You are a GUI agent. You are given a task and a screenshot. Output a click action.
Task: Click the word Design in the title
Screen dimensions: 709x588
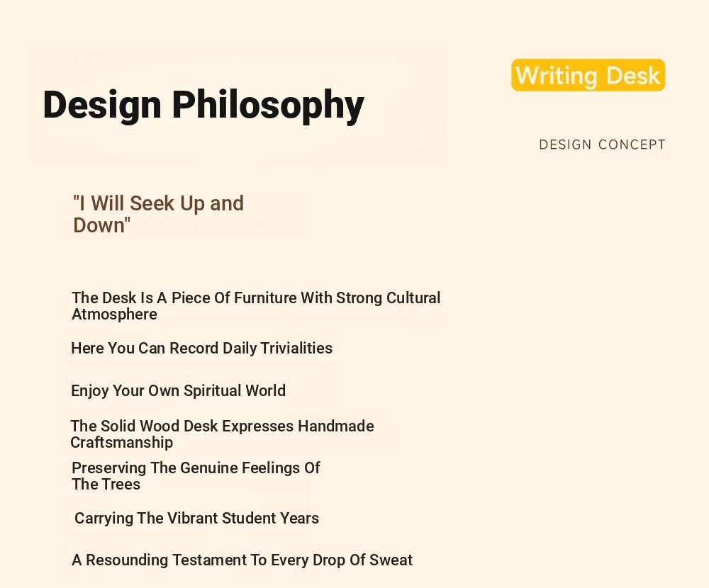101,105
